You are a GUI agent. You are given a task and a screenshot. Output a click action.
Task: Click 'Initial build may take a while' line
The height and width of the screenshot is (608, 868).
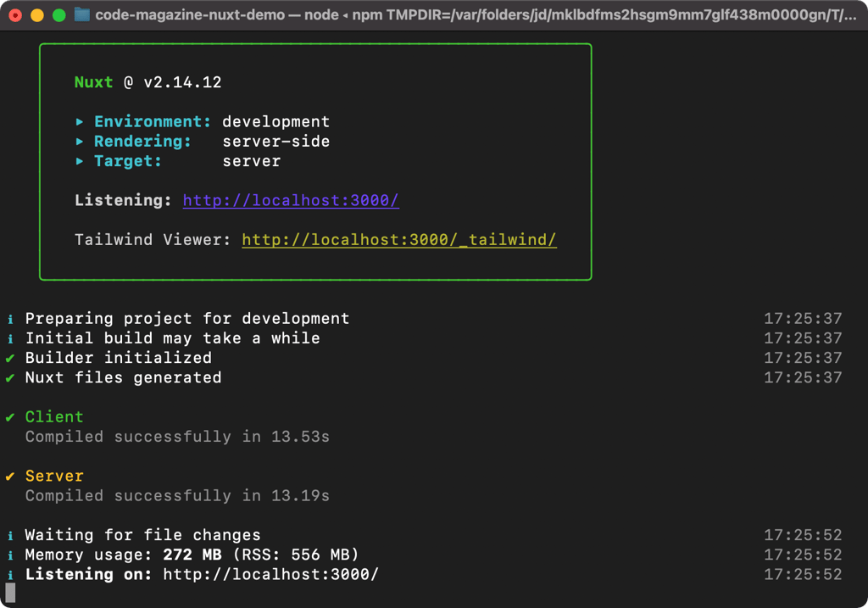coord(172,338)
